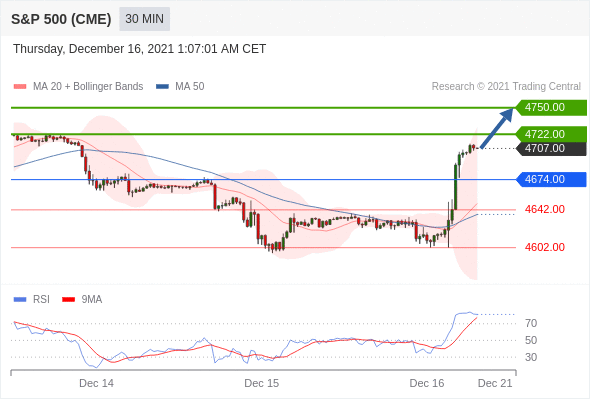Viewport: 590px width, 400px height.
Task: Toggle the MA 50 legend label
Action: tap(190, 87)
